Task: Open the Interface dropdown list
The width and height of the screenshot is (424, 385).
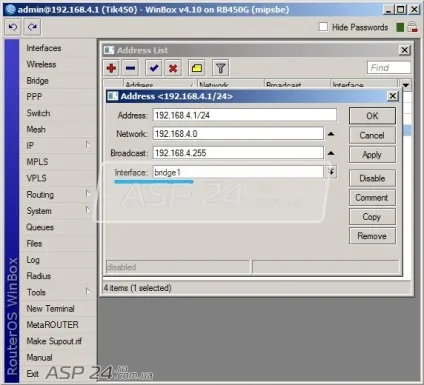Action: [331, 172]
